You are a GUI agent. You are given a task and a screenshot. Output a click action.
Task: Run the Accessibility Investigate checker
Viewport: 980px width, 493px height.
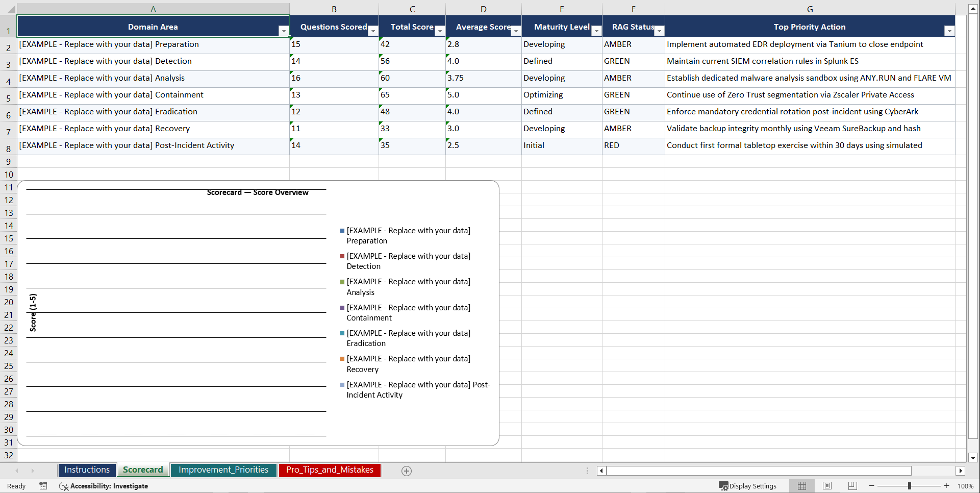[x=104, y=486]
